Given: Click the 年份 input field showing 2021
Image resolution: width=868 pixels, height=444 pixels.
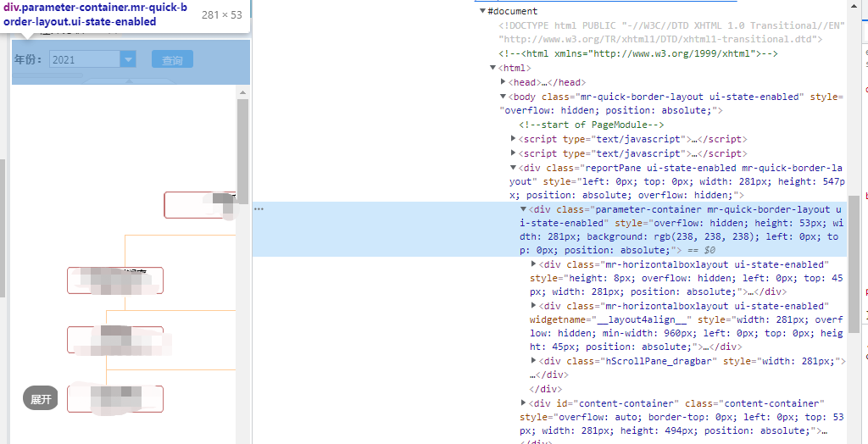Looking at the screenshot, I should pyautogui.click(x=85, y=59).
